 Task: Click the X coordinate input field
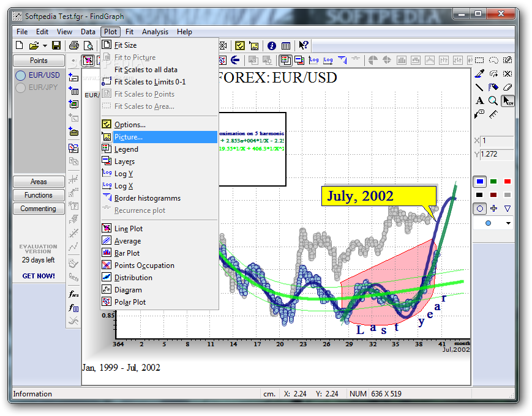pos(497,141)
